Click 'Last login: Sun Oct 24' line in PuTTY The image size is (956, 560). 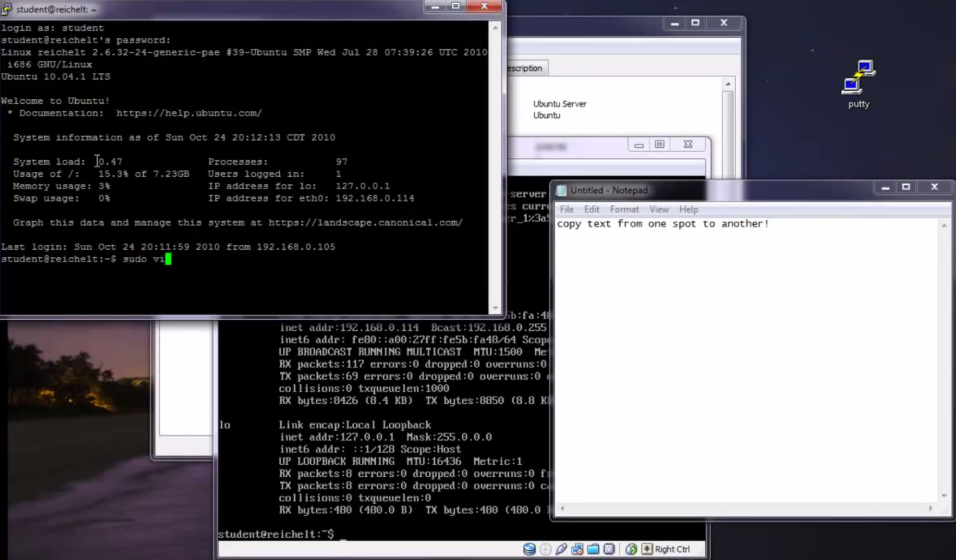[x=168, y=246]
